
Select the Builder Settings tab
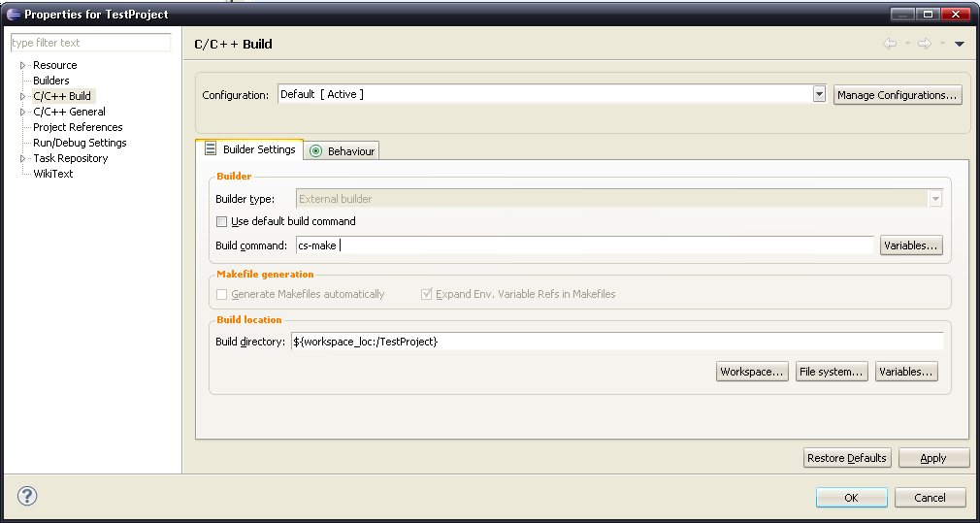[249, 149]
